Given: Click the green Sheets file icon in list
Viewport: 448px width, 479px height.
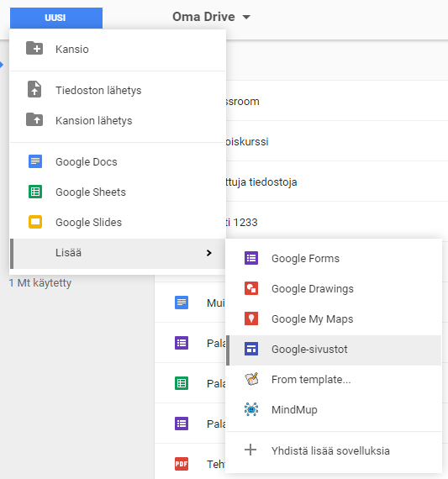Looking at the screenshot, I should point(182,383).
